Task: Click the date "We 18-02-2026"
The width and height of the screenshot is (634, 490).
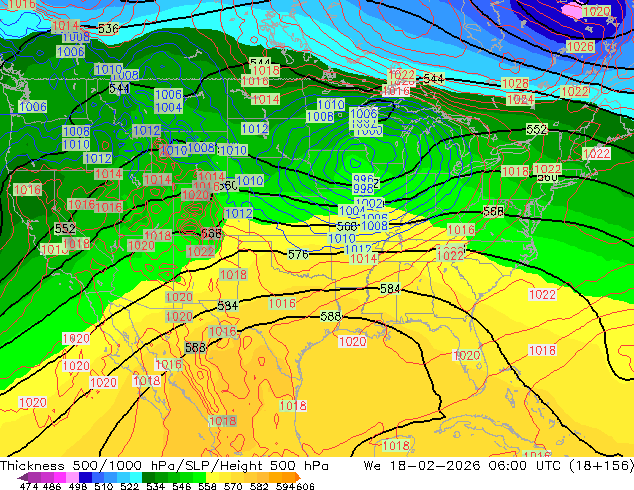Action: (x=422, y=466)
